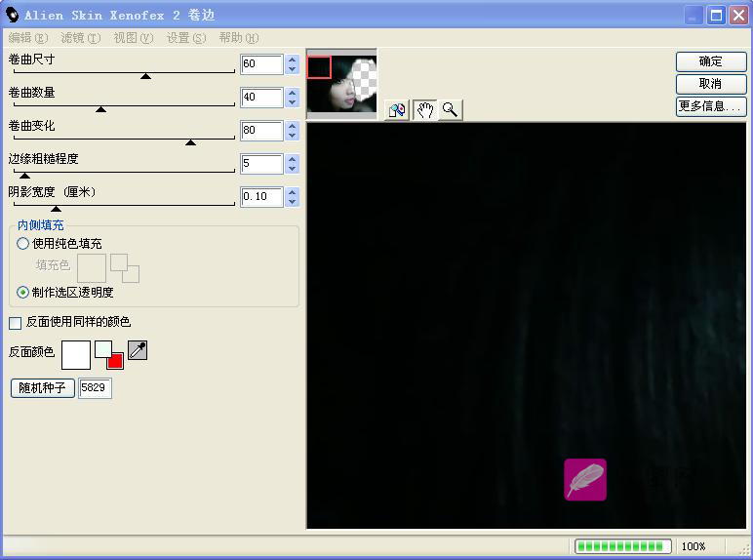Click the random seed field showing 5829
Image resolution: width=753 pixels, height=560 pixels.
95,388
